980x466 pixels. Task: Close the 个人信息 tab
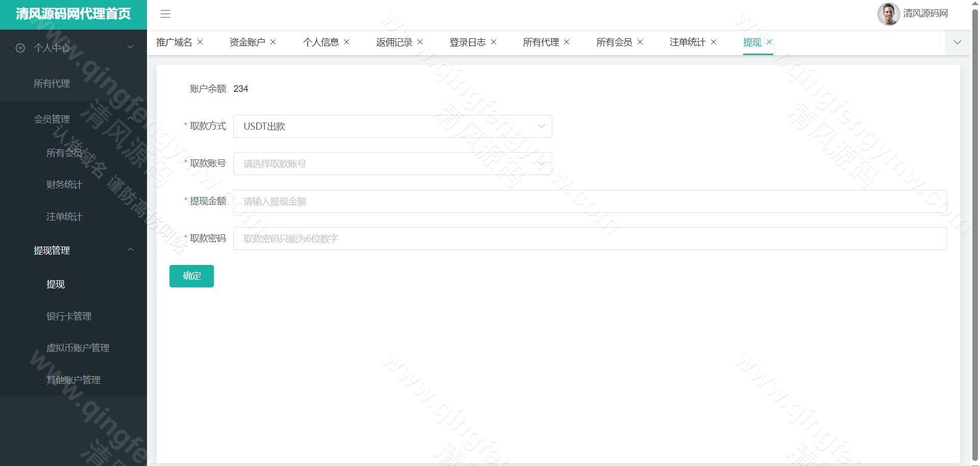click(347, 42)
